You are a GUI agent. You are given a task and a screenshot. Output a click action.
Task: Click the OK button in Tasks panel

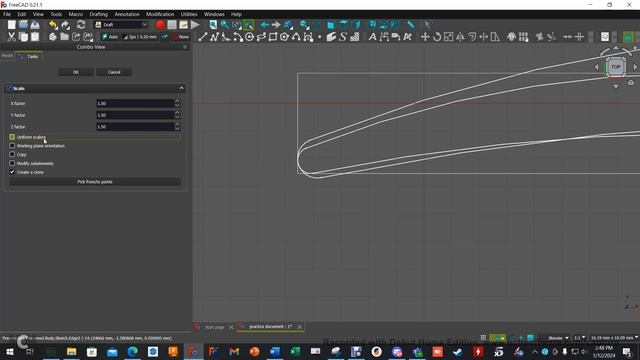76,72
